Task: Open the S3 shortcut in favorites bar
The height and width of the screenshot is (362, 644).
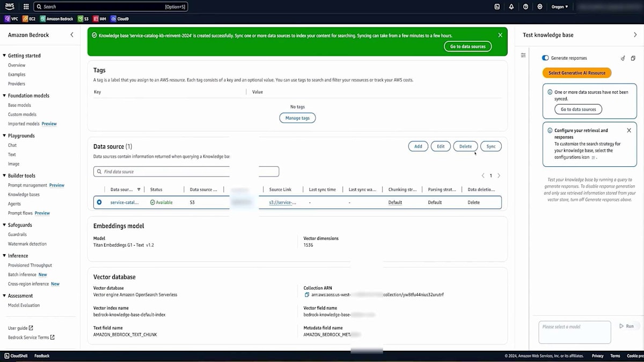Action: click(x=83, y=19)
